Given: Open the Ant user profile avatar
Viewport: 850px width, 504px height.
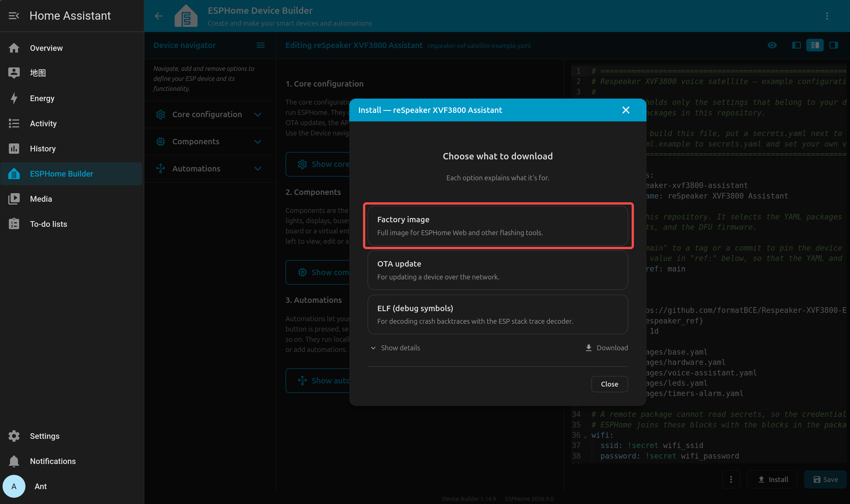Looking at the screenshot, I should click(x=14, y=486).
